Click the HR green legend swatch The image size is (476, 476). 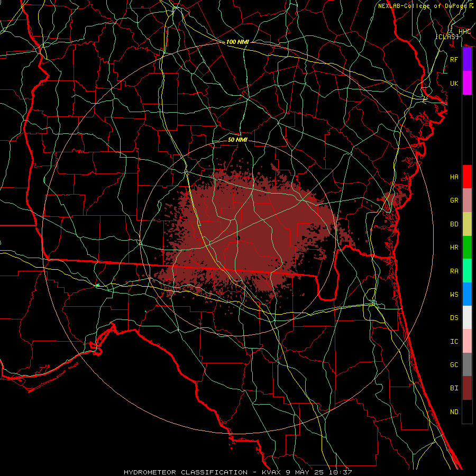coord(467,248)
